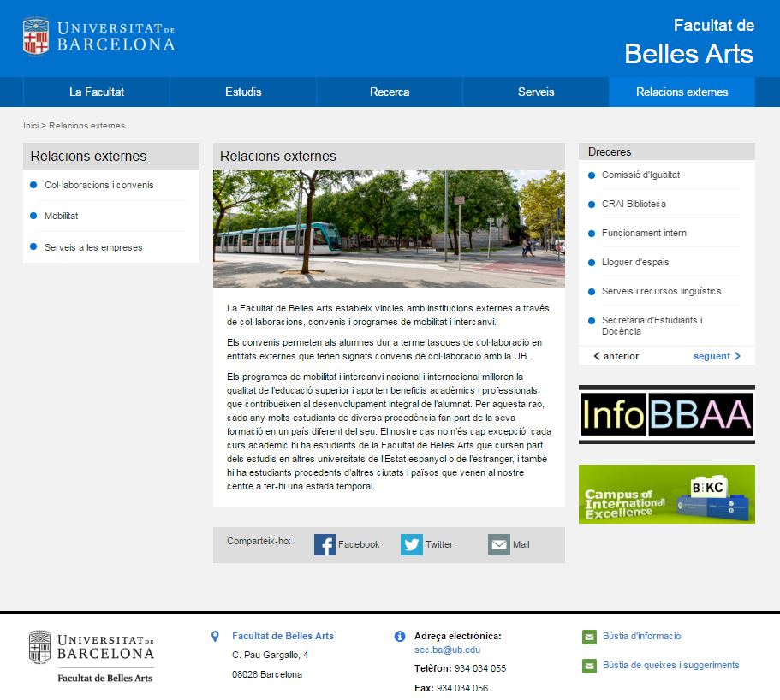The height and width of the screenshot is (700, 780).
Task: Open Campus of International Excellence banner
Action: point(666,494)
